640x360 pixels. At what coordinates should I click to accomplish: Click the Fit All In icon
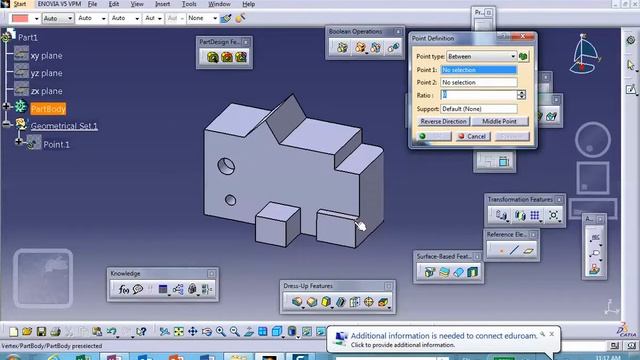[x=178, y=331]
